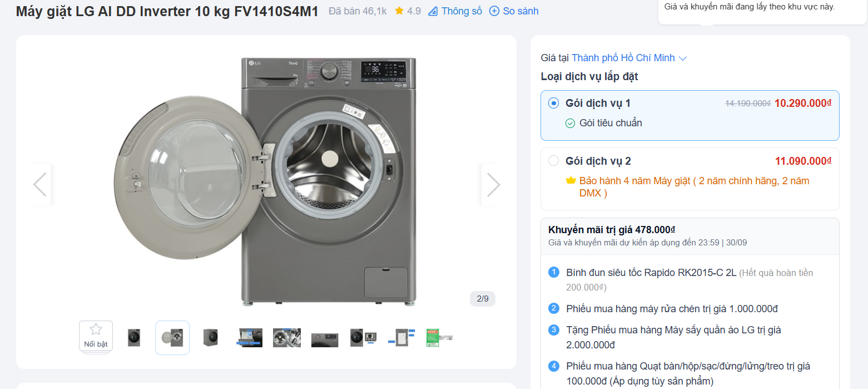This screenshot has width=868, height=389.
Task: Click numbered badge 3 in promotions list
Action: tap(553, 330)
